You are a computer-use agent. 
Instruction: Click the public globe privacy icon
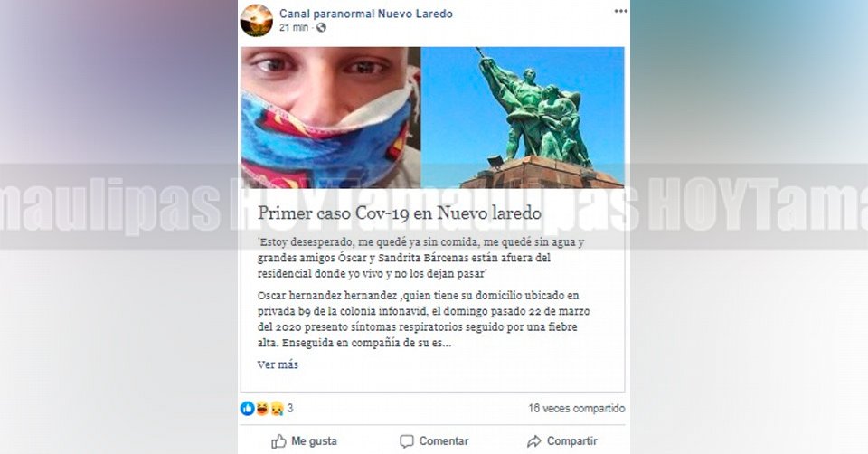click(x=321, y=27)
